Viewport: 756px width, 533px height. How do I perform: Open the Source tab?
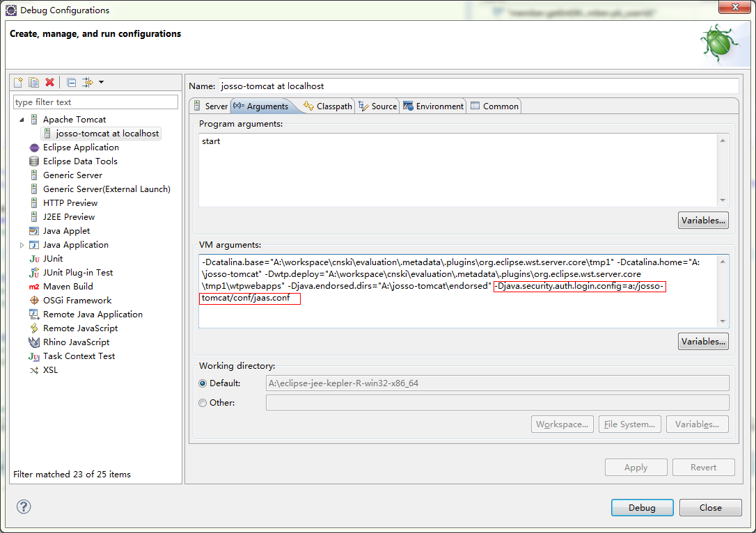[377, 106]
